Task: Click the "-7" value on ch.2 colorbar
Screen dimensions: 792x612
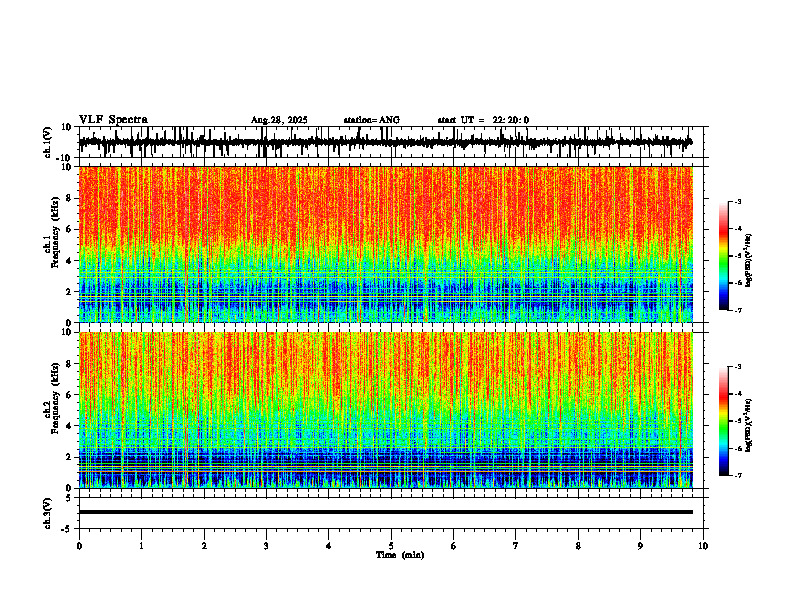Action: [738, 475]
